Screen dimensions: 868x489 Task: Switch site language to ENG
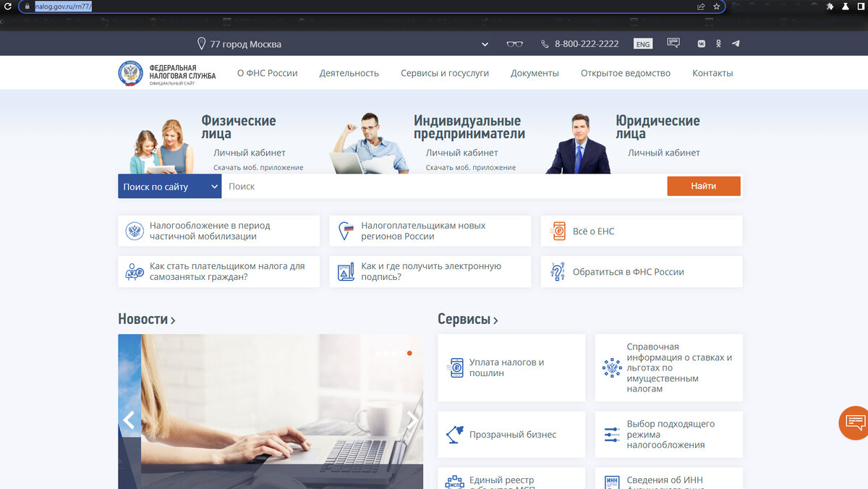pyautogui.click(x=642, y=43)
